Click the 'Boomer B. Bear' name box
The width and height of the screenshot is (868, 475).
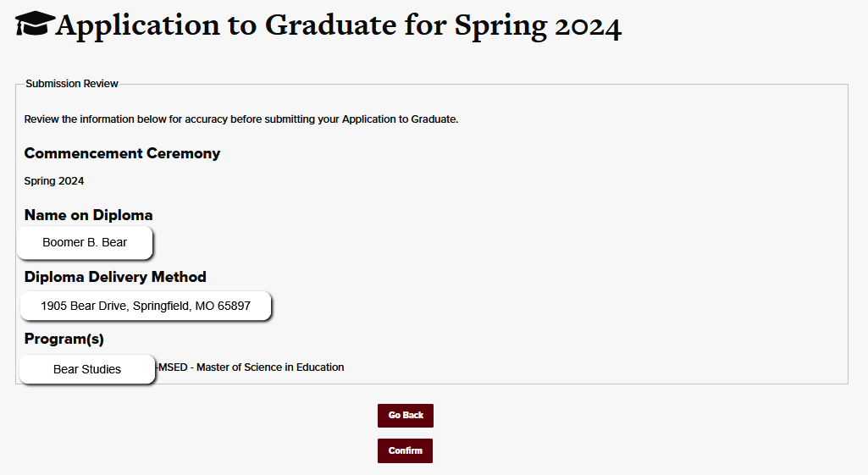pyautogui.click(x=85, y=243)
